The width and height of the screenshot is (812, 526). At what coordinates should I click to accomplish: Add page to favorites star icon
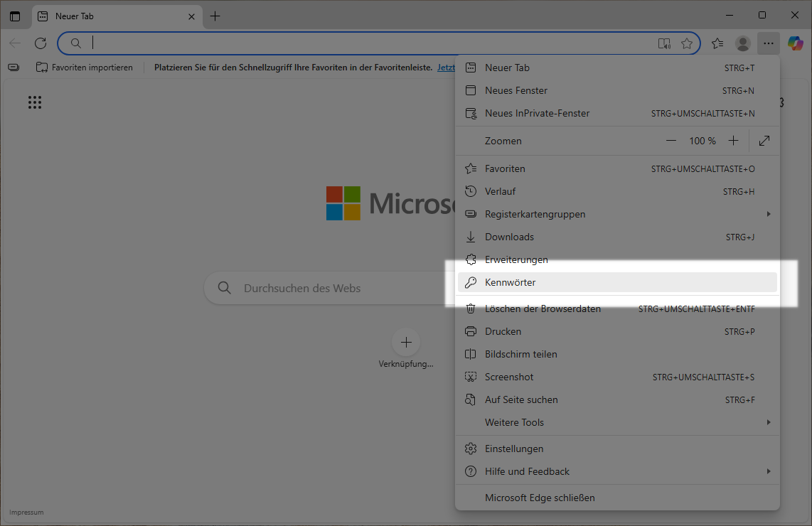coord(686,43)
